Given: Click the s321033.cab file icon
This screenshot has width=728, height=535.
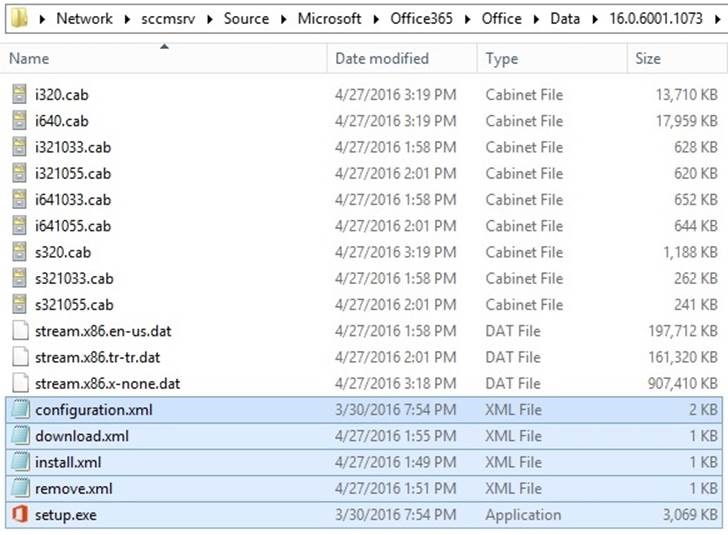Looking at the screenshot, I should click(x=19, y=278).
